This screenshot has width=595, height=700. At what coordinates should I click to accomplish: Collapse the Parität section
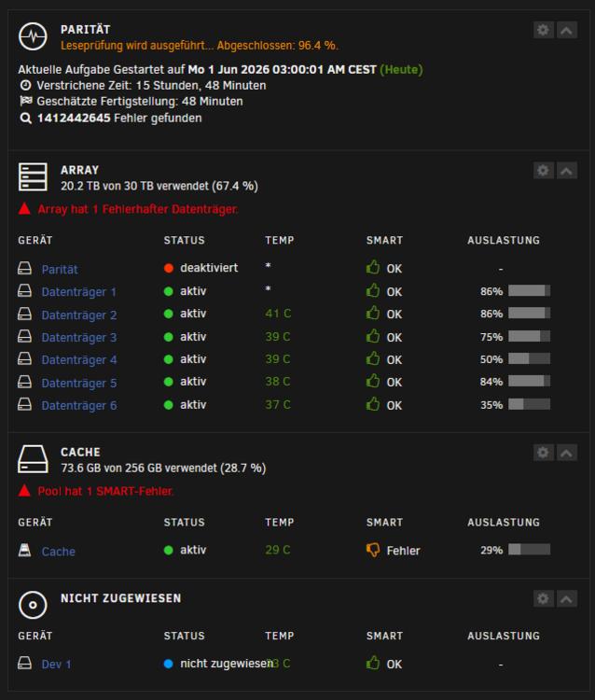click(x=566, y=30)
